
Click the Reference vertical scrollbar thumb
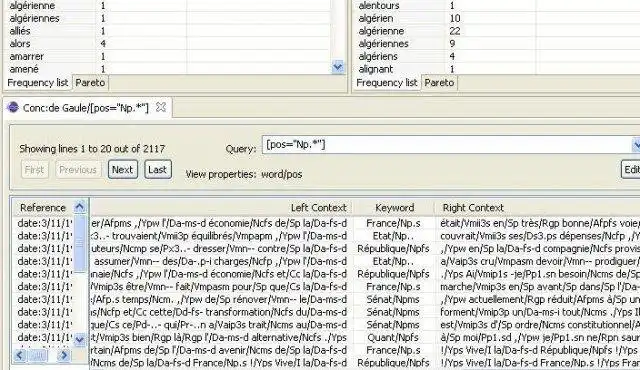79,243
